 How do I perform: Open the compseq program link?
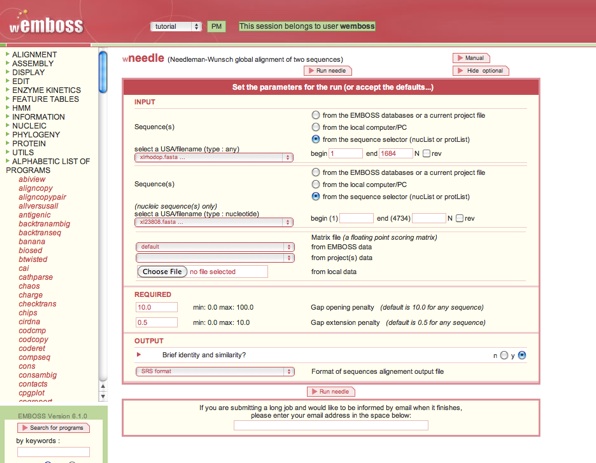pyautogui.click(x=34, y=357)
